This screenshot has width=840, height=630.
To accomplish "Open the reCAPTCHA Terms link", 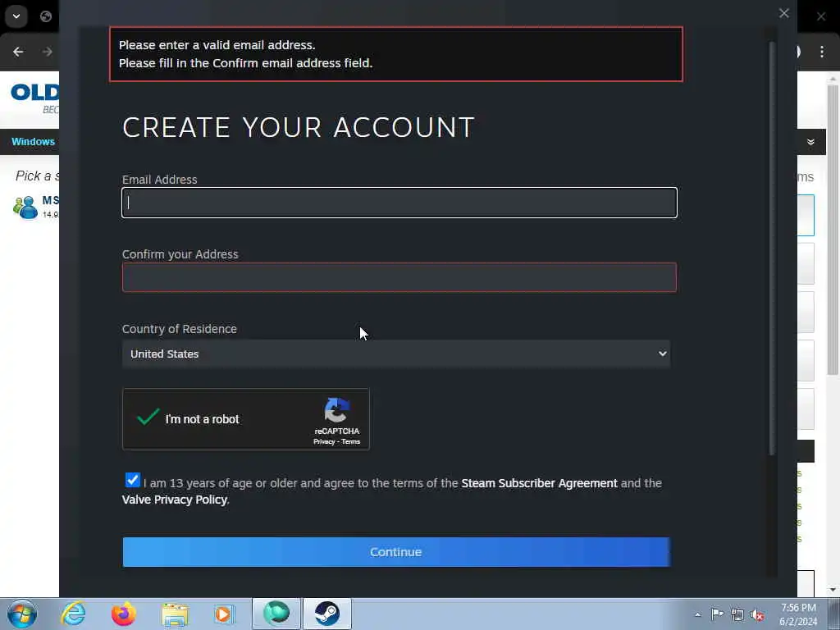I will (351, 442).
